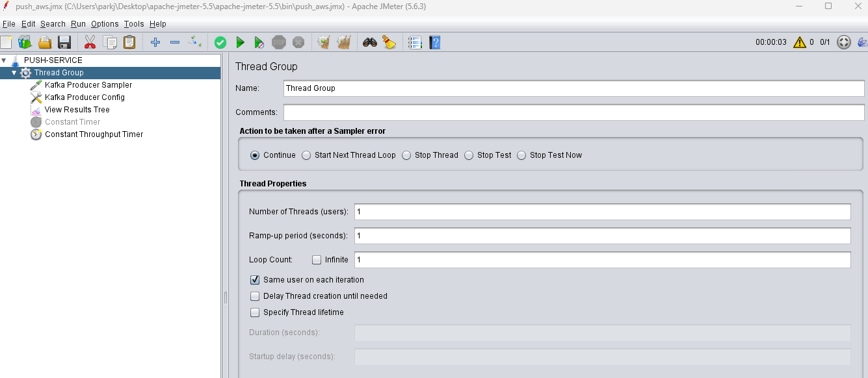Select Kafka Producer Sampler in tree
Screen dimensions: 868x378
pyautogui.click(x=88, y=85)
